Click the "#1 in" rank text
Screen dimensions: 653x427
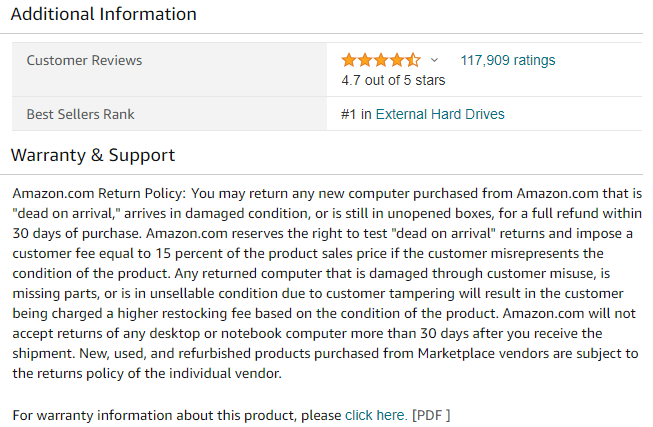click(356, 114)
